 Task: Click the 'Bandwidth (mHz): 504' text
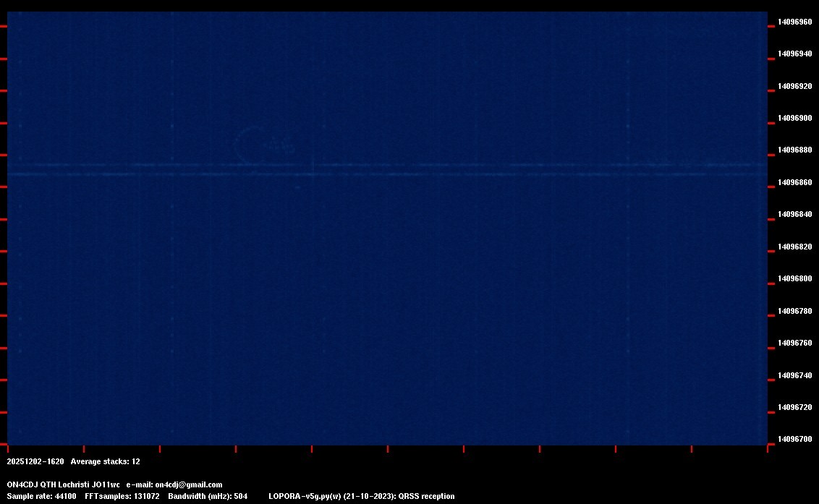click(208, 496)
